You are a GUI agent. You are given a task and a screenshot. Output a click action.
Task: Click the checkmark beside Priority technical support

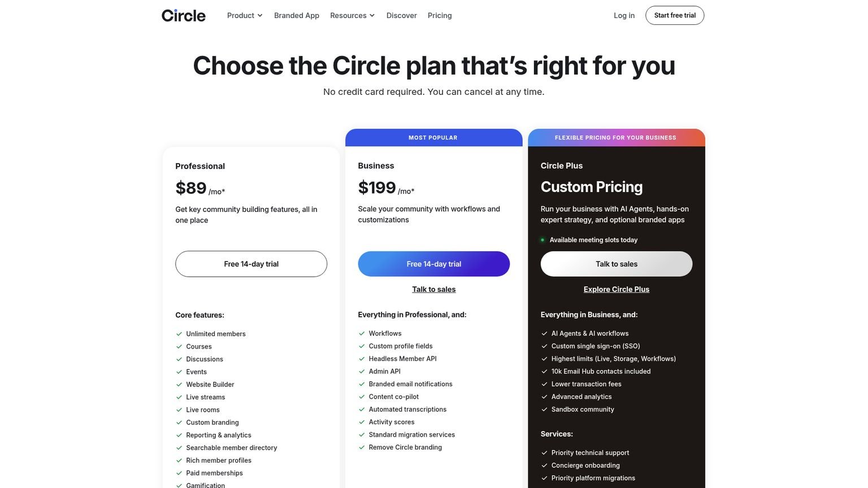[x=544, y=452]
